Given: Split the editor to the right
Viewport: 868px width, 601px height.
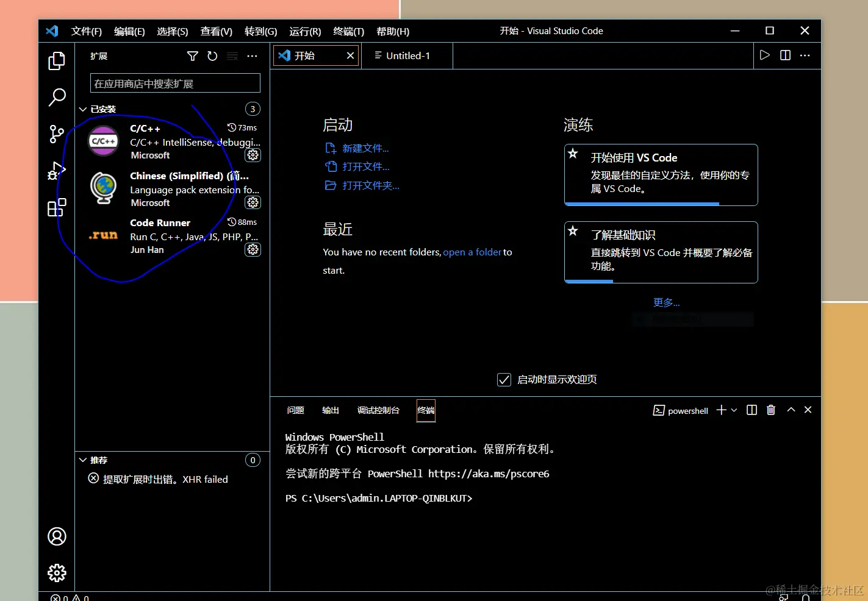Looking at the screenshot, I should click(x=786, y=55).
